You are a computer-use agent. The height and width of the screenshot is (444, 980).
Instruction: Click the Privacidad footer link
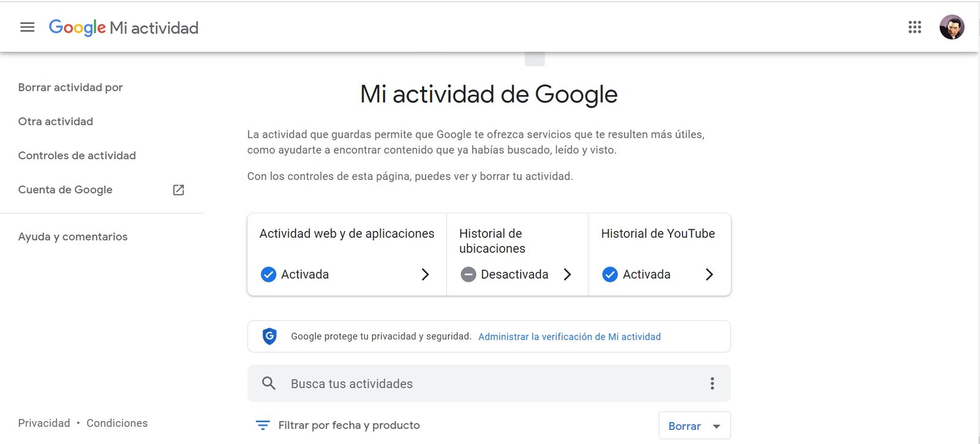coord(44,423)
